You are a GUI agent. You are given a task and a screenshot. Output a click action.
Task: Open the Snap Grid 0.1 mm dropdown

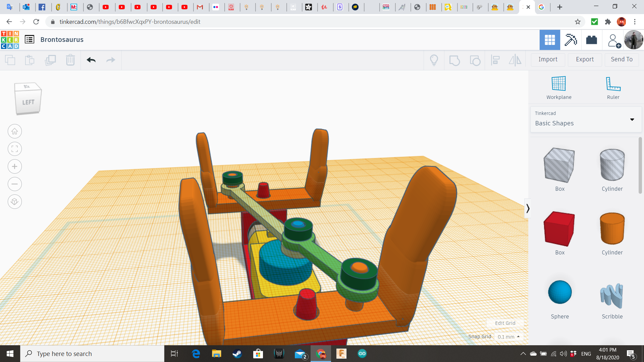click(x=508, y=337)
